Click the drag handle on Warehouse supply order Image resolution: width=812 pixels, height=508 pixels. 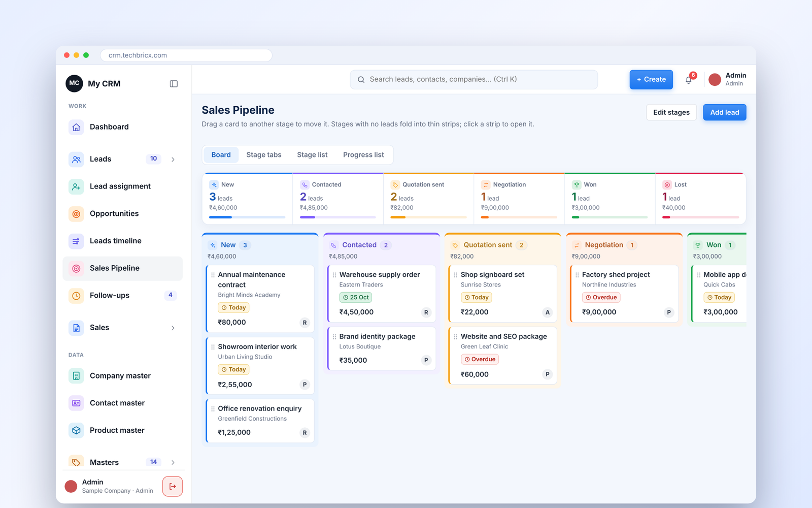(x=334, y=275)
